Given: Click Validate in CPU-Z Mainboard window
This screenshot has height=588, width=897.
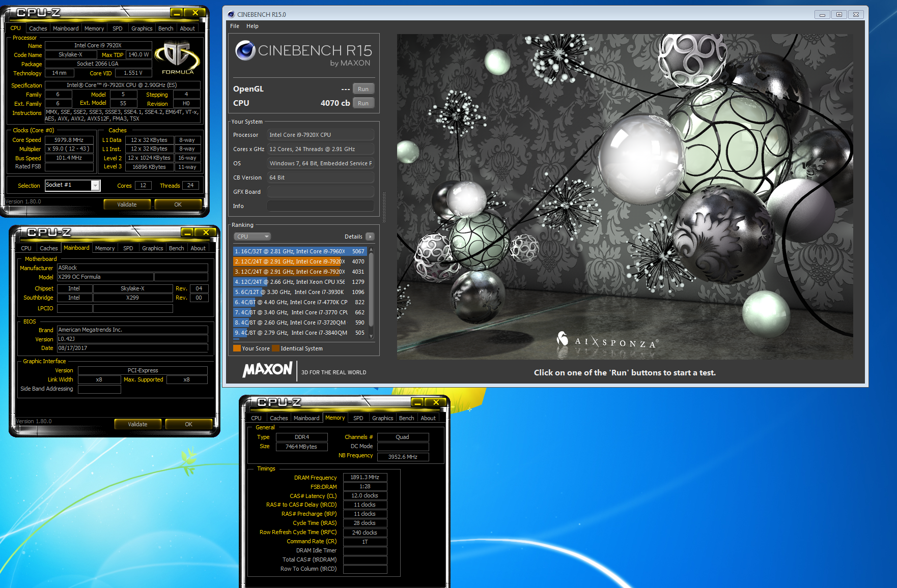Looking at the screenshot, I should point(137,424).
